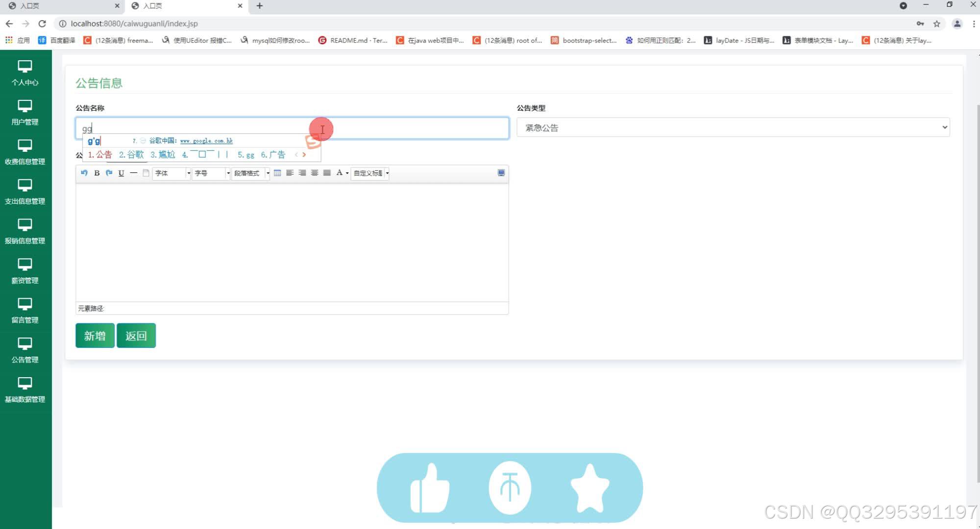Image resolution: width=980 pixels, height=529 pixels.
Task: Open the README.md bookmark
Action: [353, 40]
